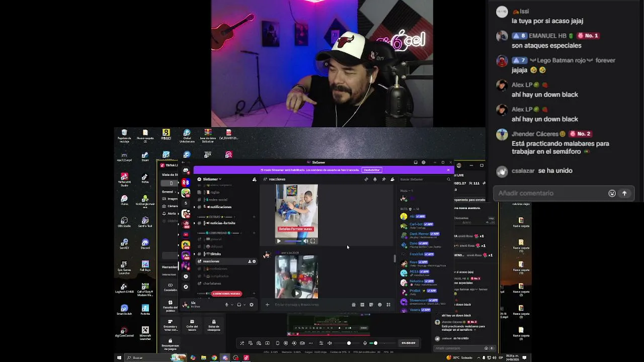The height and width of the screenshot is (362, 644).
Task: Click plus attach icon in Discord message bar
Action: [267, 305]
